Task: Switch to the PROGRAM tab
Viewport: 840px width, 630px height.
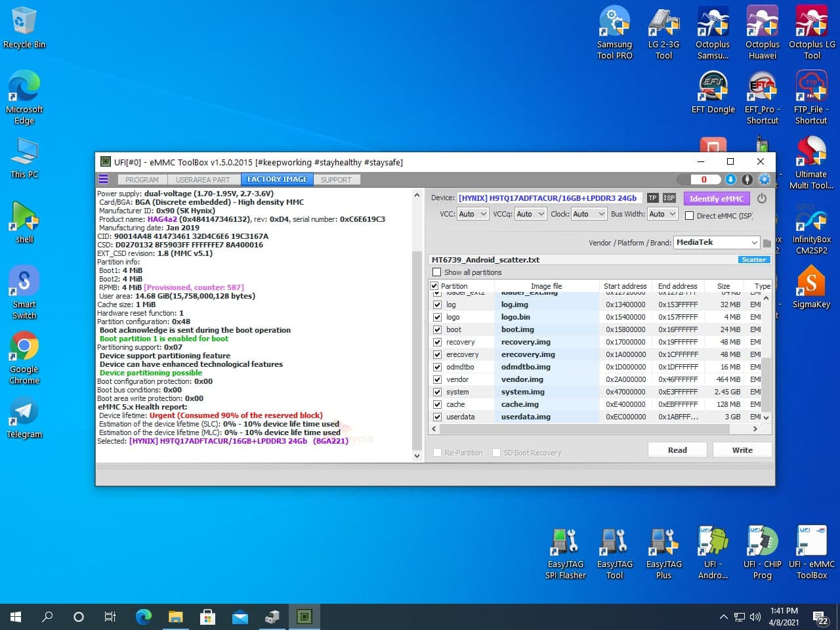Action: click(142, 180)
